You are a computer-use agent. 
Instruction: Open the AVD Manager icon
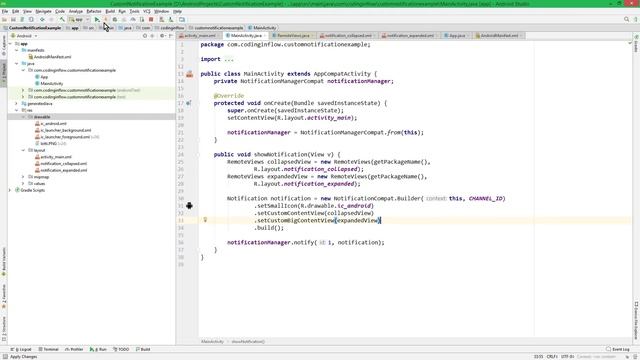[162, 20]
